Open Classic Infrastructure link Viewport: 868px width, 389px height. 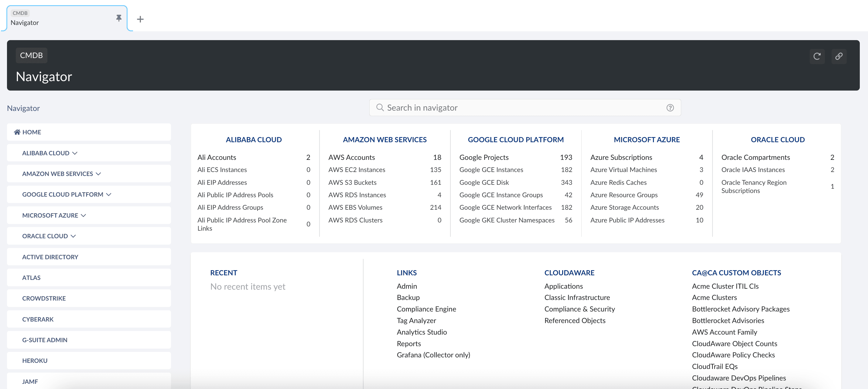pyautogui.click(x=577, y=298)
